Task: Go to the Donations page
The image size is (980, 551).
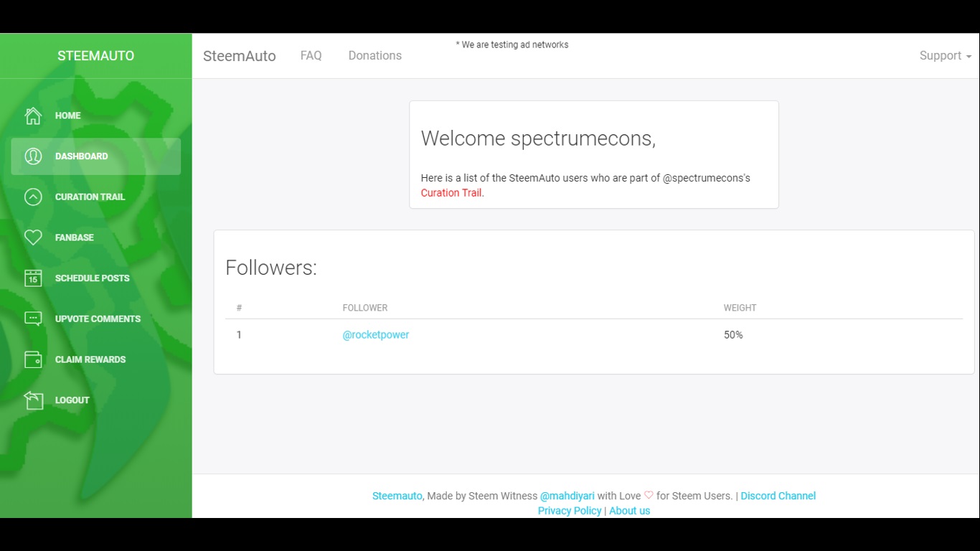Action: tap(374, 56)
